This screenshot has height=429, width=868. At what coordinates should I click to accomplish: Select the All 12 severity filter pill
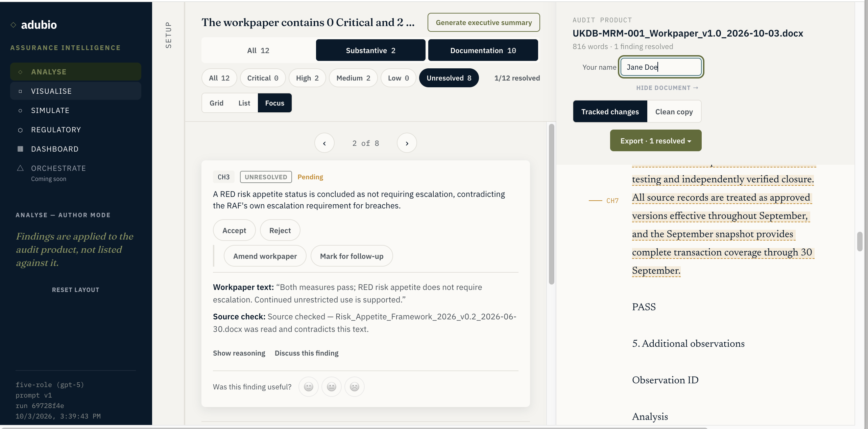click(219, 78)
